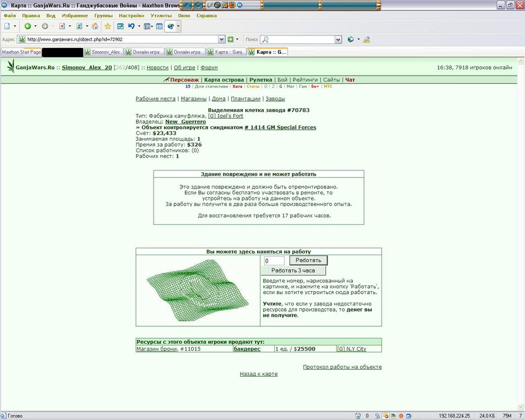Viewport: 525px width, 420px height.
Task: Toggle the sidebar panel icon
Action: 159,26
